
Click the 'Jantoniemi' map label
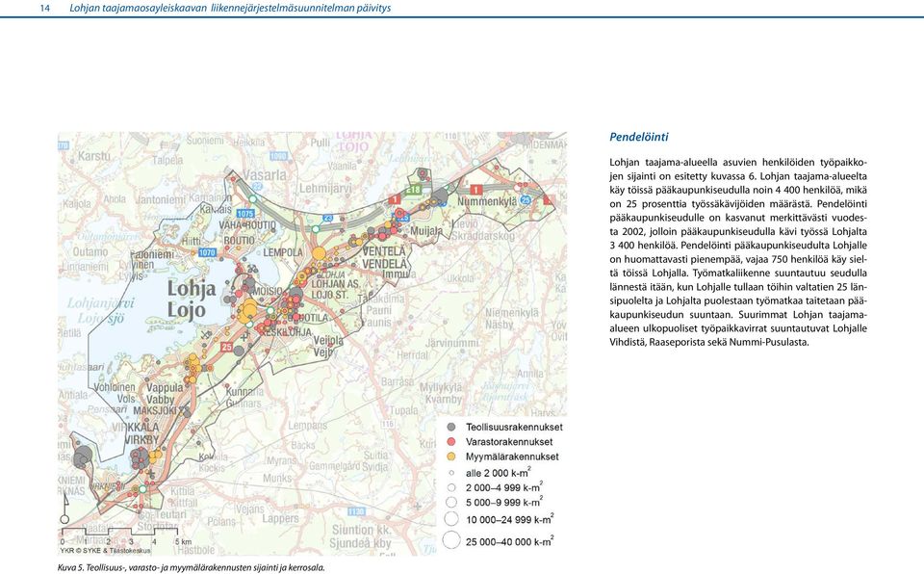(161, 200)
